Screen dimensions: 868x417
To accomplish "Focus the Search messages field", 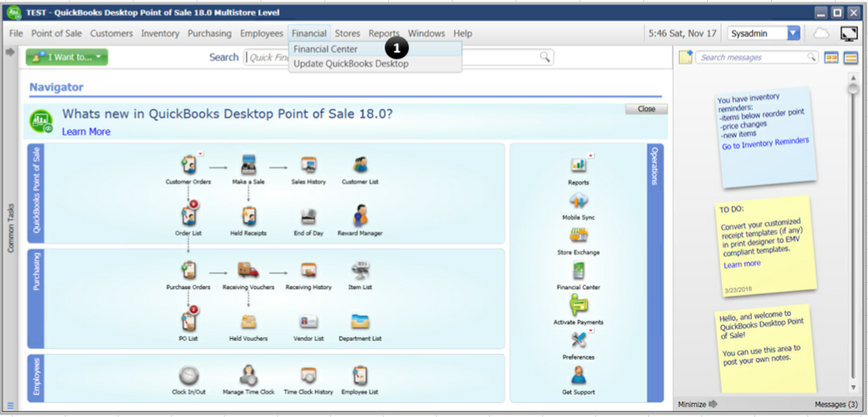I will 756,57.
